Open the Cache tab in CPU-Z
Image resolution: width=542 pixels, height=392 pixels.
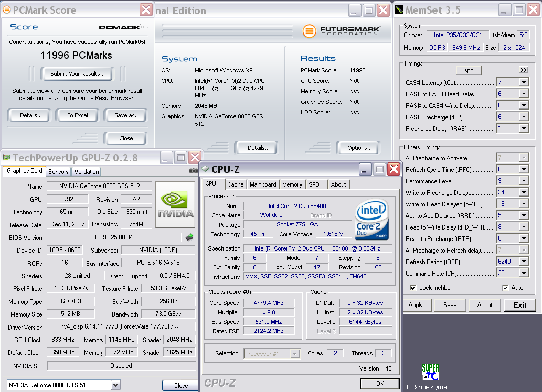(236, 184)
